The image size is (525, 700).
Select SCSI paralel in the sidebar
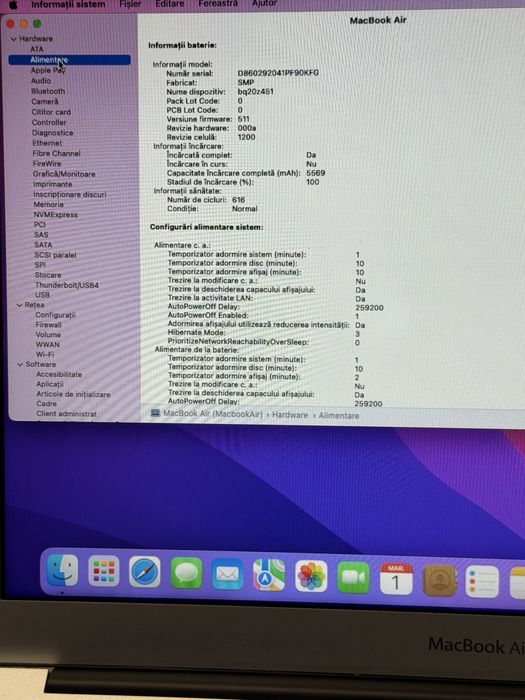point(55,255)
